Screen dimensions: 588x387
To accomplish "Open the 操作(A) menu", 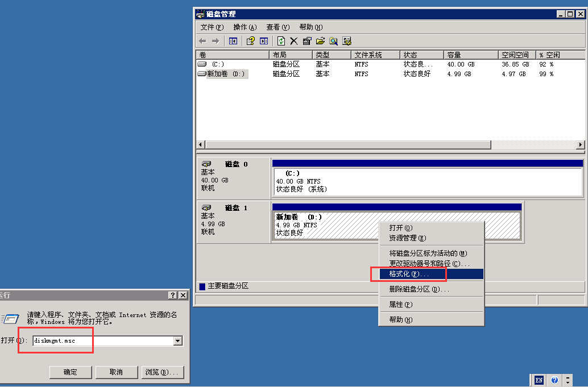I will click(245, 27).
